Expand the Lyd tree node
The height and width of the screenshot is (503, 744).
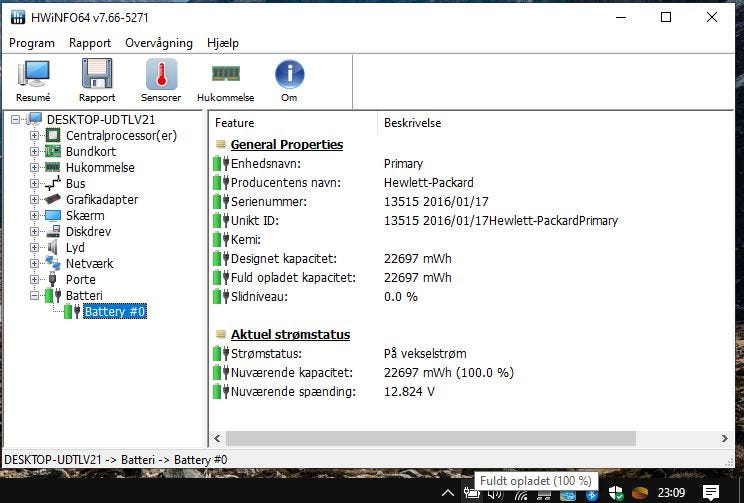[34, 247]
